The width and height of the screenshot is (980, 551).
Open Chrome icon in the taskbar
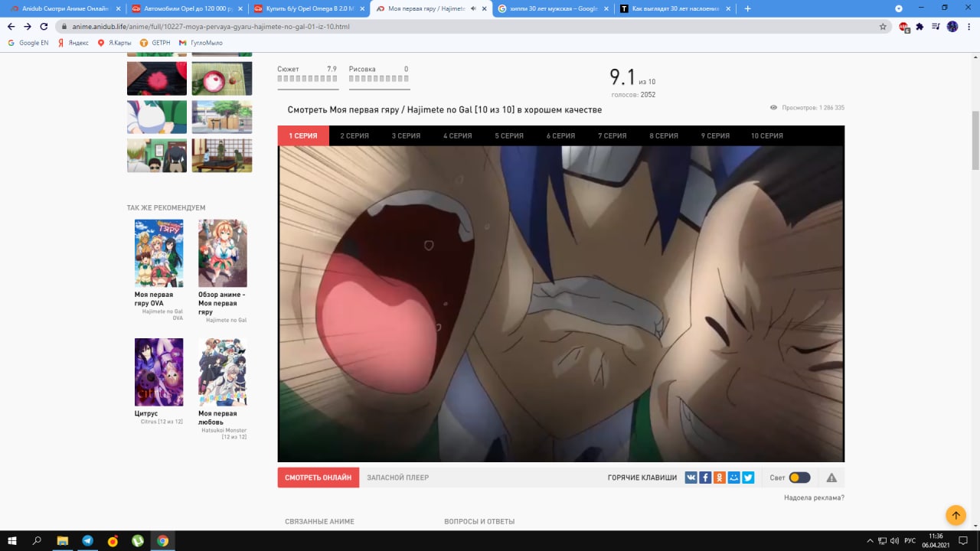click(x=162, y=540)
